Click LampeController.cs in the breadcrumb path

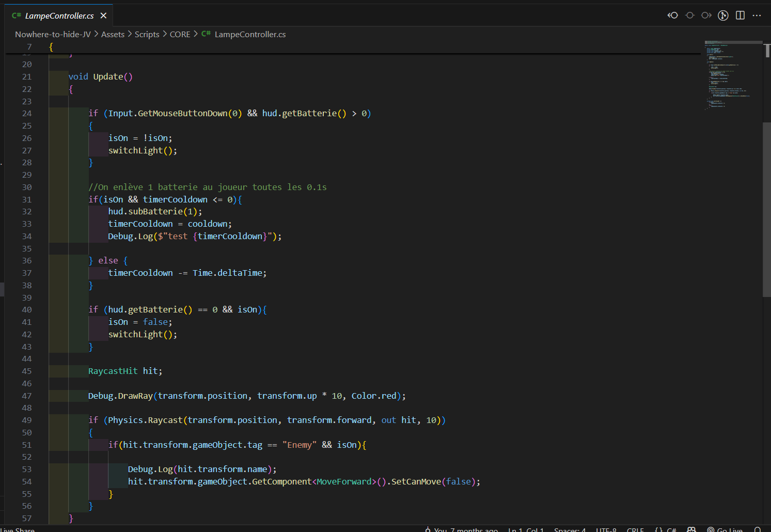point(250,34)
